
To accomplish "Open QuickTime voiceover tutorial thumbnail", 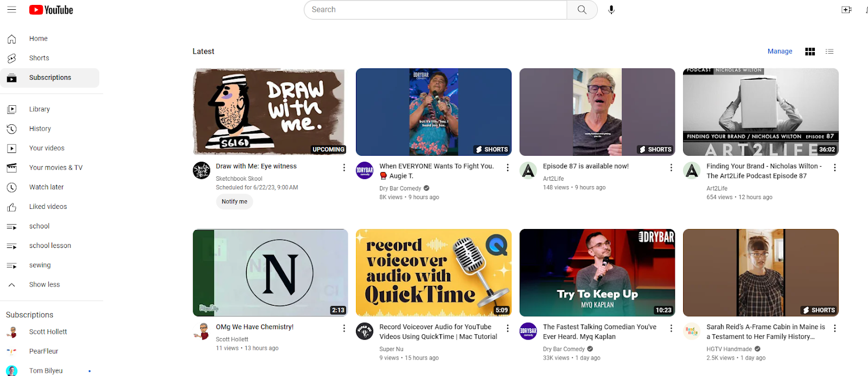I will pyautogui.click(x=433, y=272).
